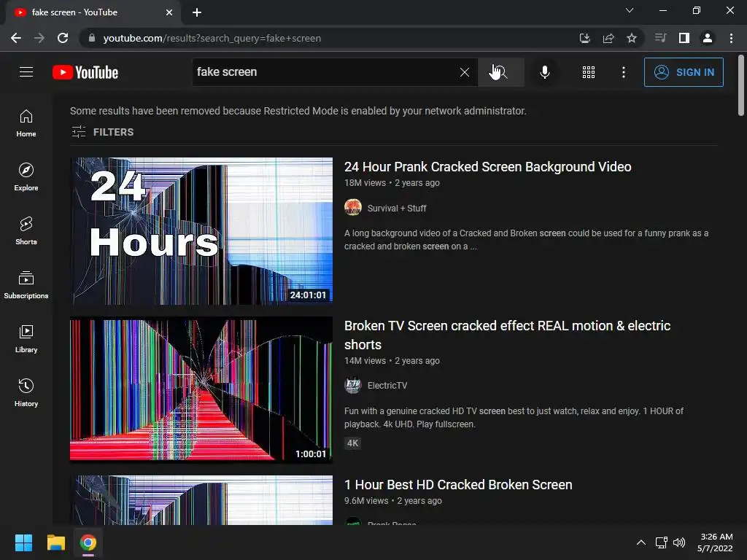
Task: Close the fake screen - YouTube tab
Action: (169, 12)
